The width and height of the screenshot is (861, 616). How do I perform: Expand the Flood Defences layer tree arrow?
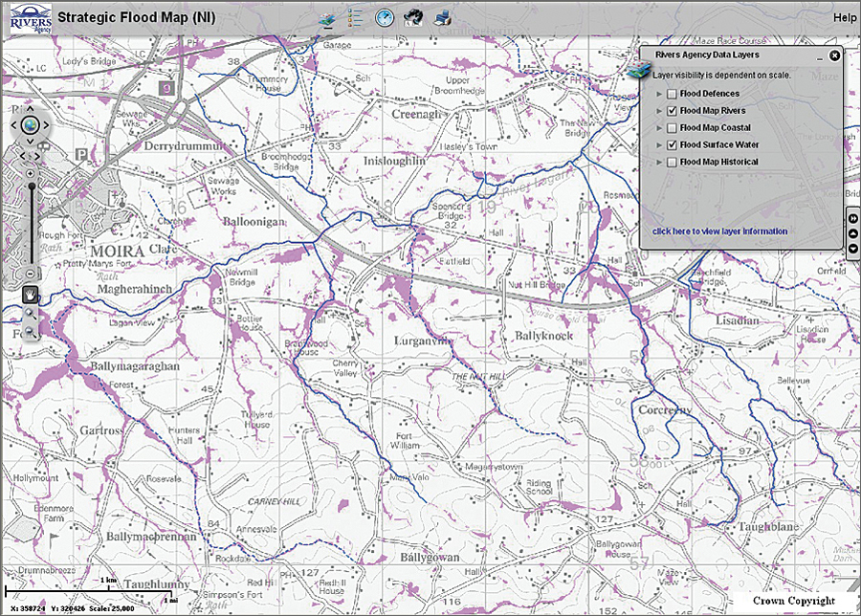(659, 94)
